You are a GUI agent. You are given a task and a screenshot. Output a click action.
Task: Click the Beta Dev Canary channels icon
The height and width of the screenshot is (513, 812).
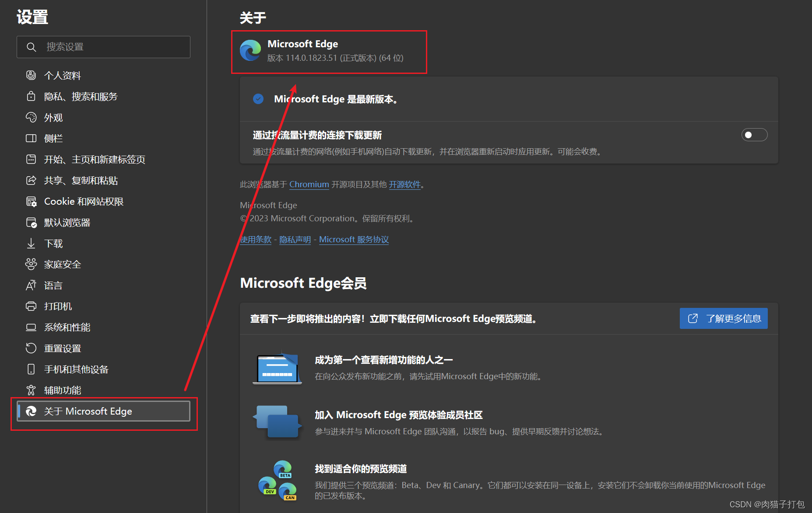[277, 480]
